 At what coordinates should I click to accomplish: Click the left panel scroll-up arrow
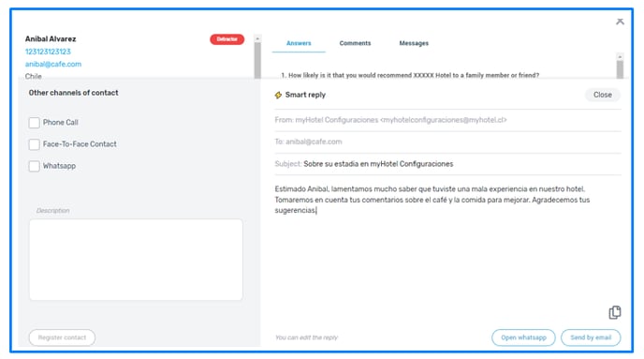[257, 38]
